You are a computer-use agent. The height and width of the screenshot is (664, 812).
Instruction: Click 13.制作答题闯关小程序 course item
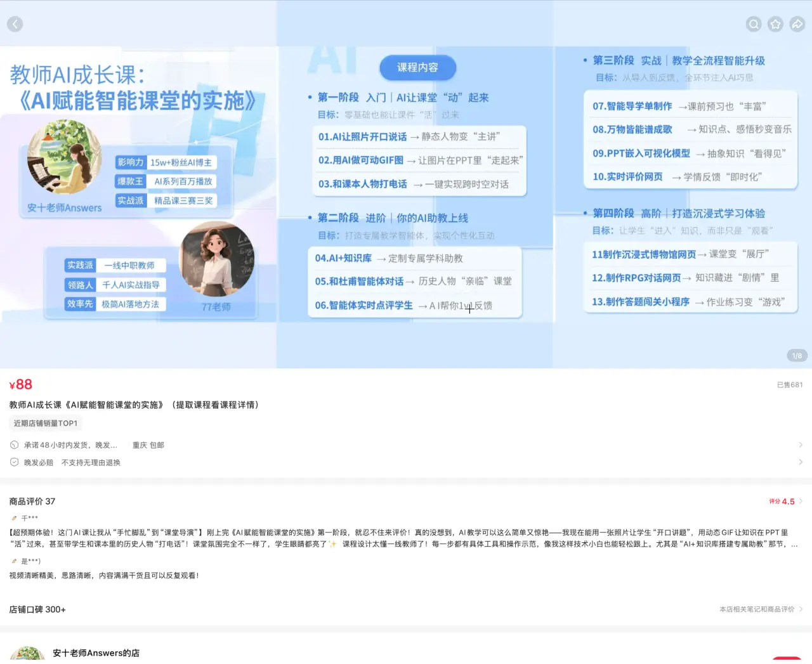688,302
